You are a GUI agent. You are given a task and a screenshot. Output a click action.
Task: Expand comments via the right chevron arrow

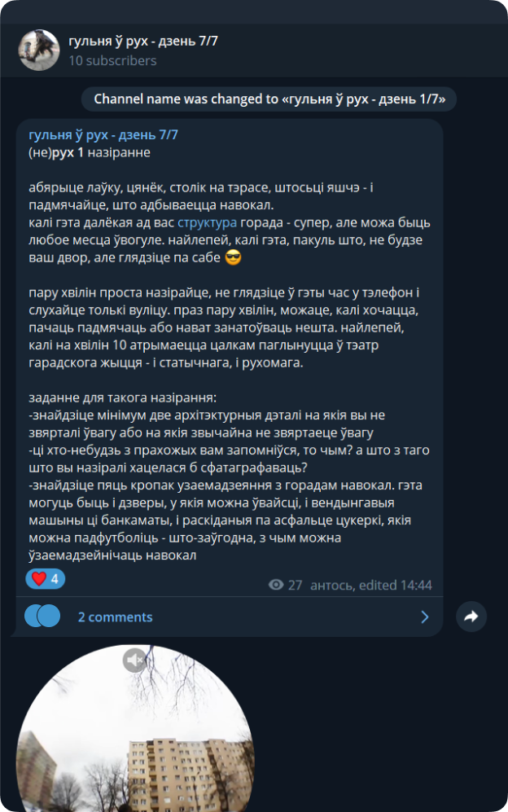pyautogui.click(x=425, y=617)
